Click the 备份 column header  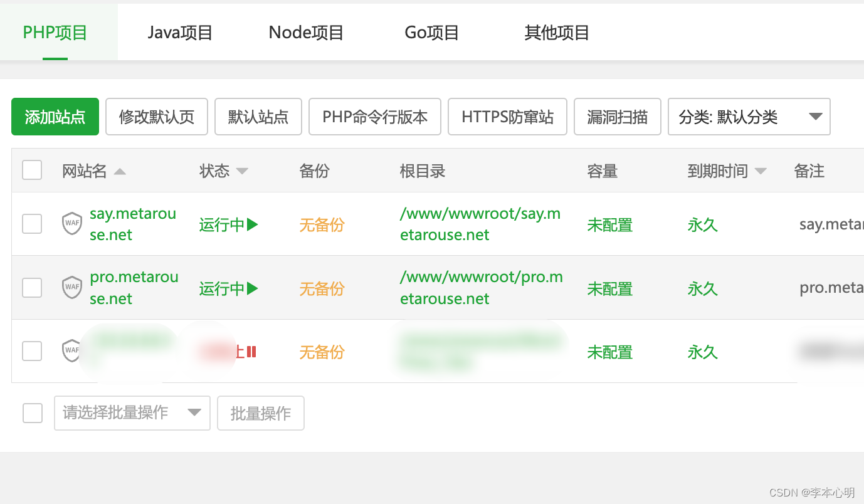[x=315, y=171]
